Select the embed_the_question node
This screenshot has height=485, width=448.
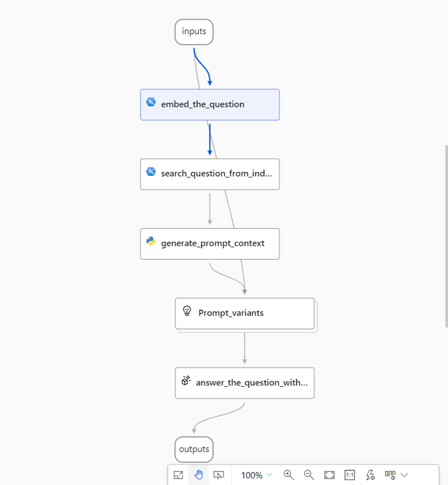[210, 104]
